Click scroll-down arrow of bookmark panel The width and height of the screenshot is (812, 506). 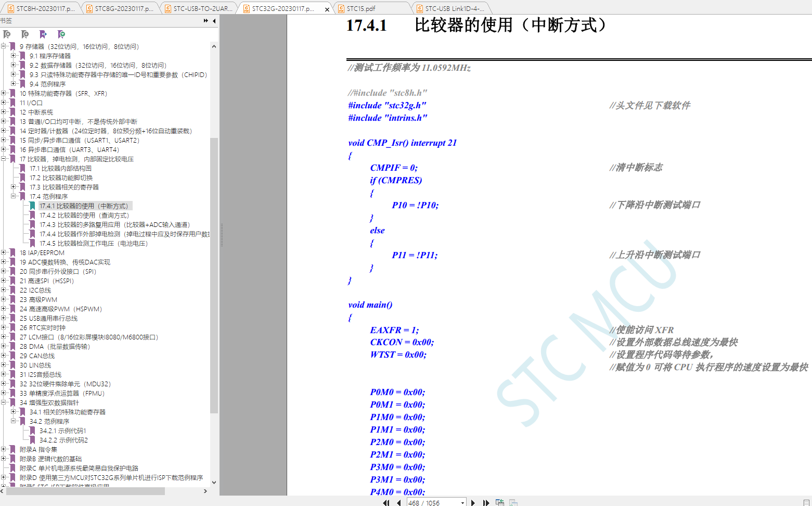click(214, 482)
